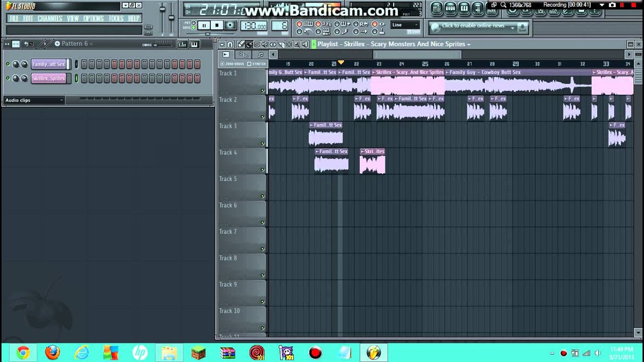Viewport: 644px width, 362px height.
Task: Toggle the playlist snap magnet
Action: point(230,44)
